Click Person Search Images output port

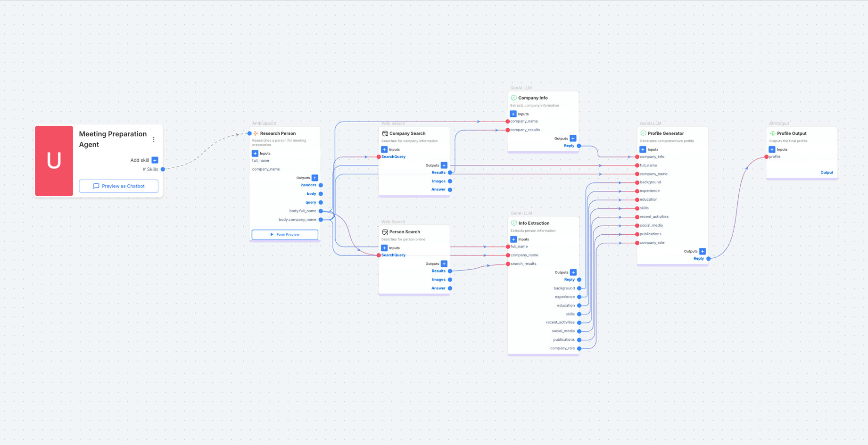pos(450,280)
